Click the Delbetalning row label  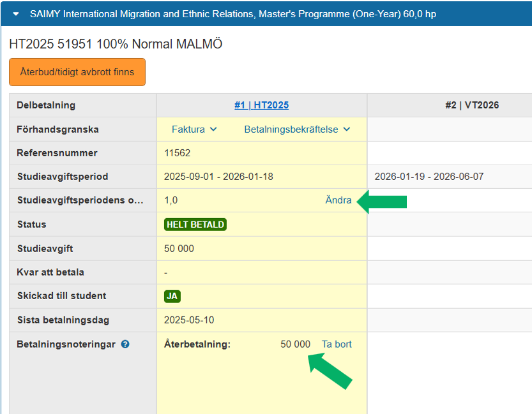point(46,105)
